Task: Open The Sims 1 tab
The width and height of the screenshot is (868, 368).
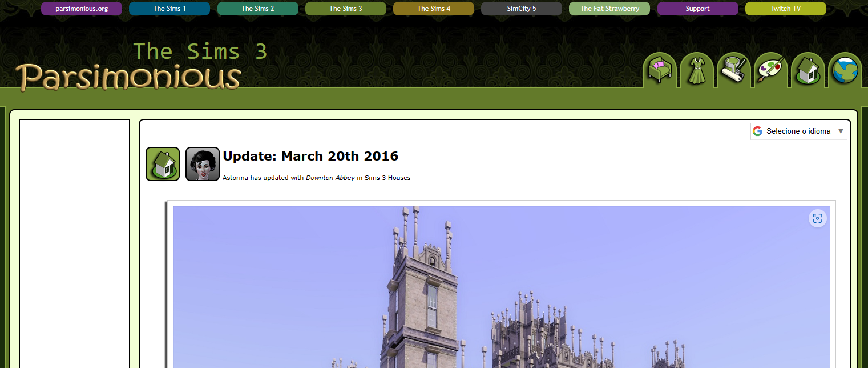Action: pyautogui.click(x=169, y=9)
